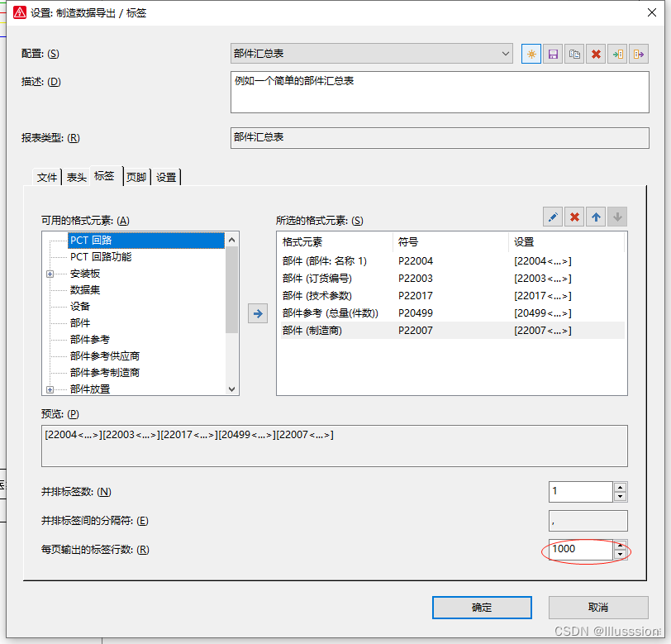Click the 取消 button
The image size is (671, 644).
click(598, 607)
